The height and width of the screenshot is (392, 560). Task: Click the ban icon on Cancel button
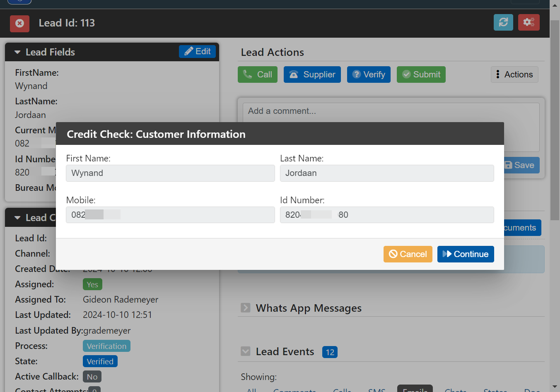[x=393, y=254]
